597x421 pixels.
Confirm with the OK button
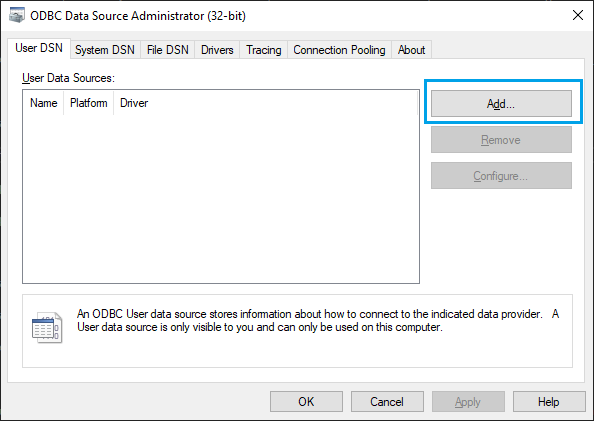(x=306, y=402)
